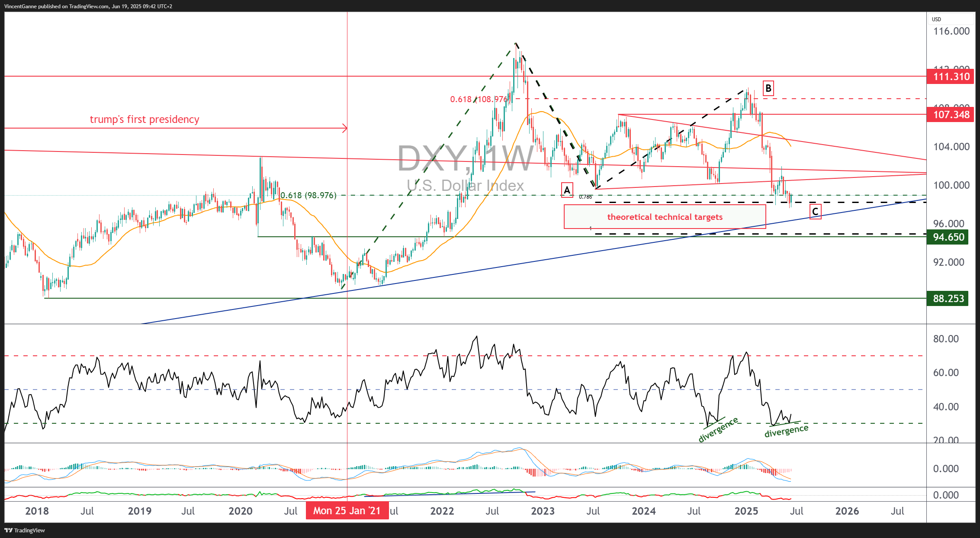Click the 92.000 price axis value
This screenshot has width=980, height=538.
point(948,262)
